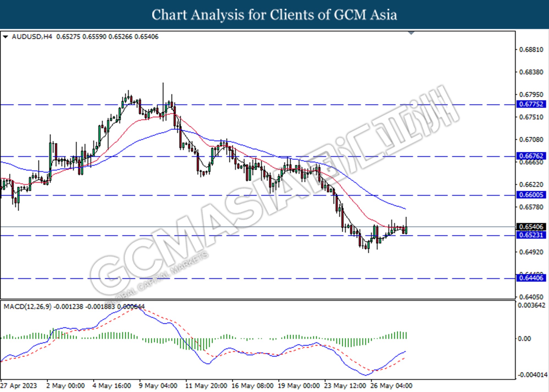Click the blue MACD line's lowest trough near 26 May
The height and width of the screenshot is (392, 549).
(366, 375)
